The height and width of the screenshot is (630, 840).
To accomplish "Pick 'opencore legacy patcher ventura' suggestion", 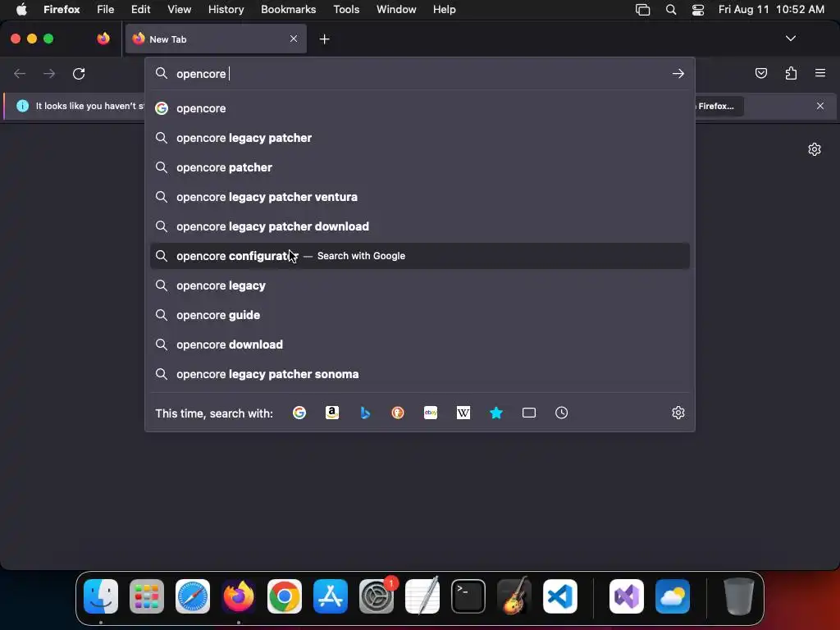I will (420, 197).
